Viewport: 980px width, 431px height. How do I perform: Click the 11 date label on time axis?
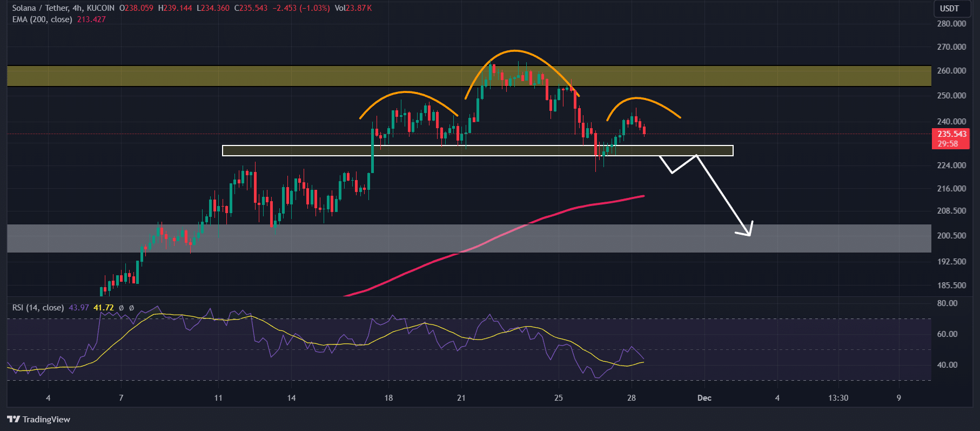(x=218, y=398)
